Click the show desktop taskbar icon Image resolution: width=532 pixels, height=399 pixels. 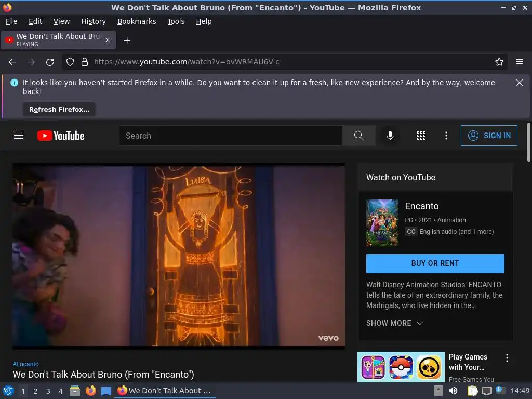tap(106, 391)
